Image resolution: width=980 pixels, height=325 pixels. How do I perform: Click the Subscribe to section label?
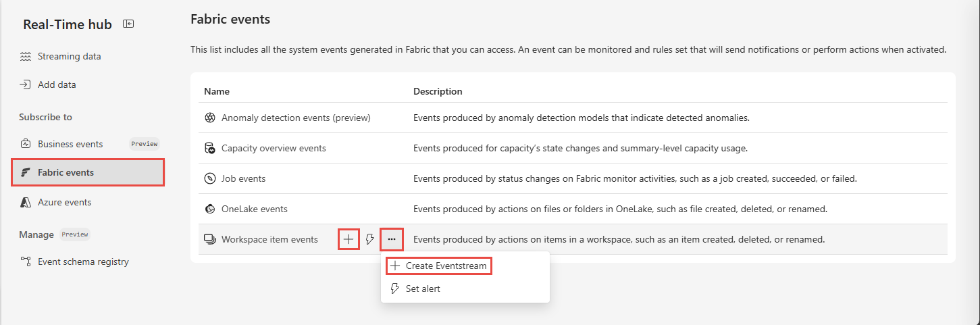point(45,117)
